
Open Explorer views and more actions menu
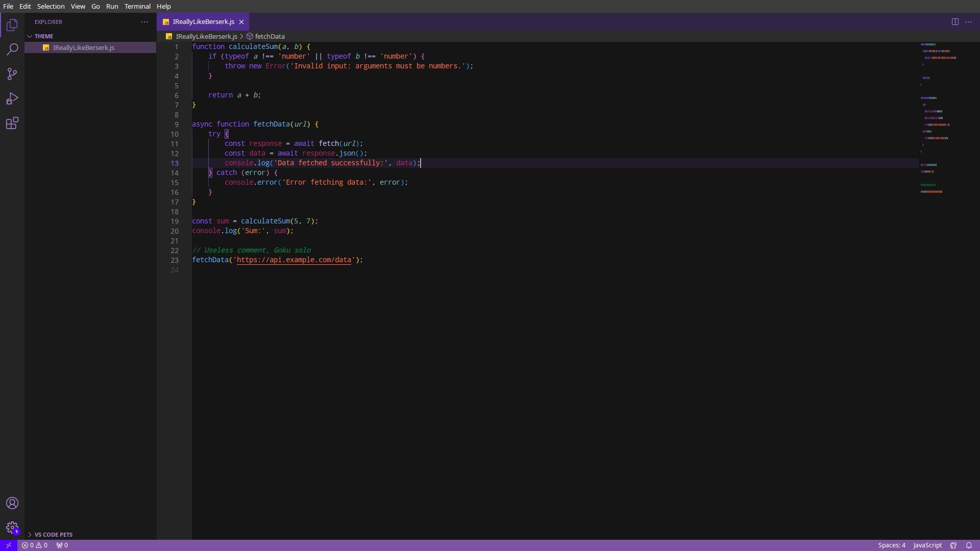coord(144,22)
